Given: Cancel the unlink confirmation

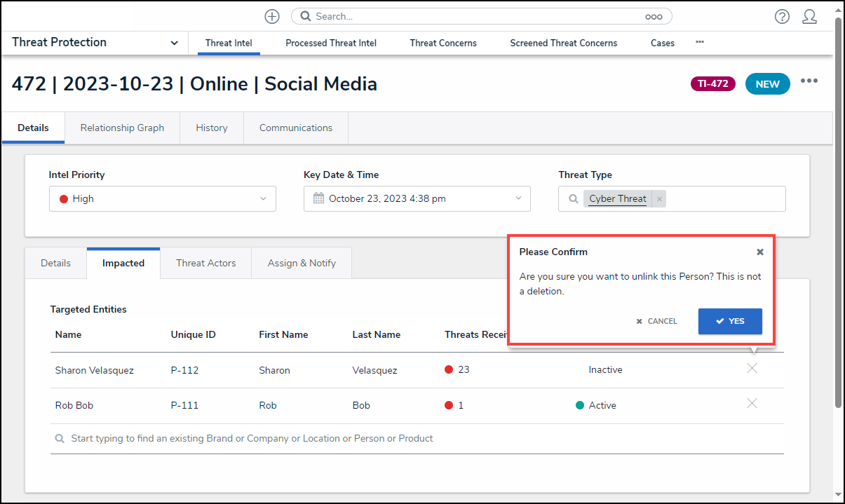Looking at the screenshot, I should coord(656,321).
